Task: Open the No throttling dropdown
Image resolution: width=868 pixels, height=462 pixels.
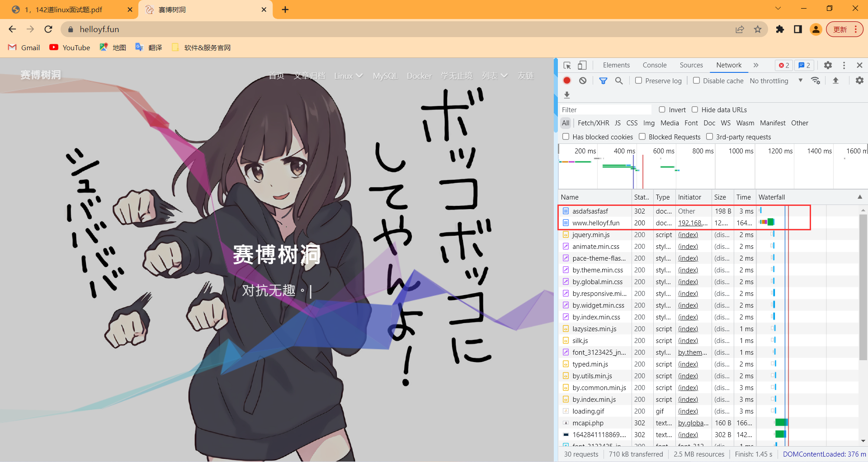Action: (776, 81)
